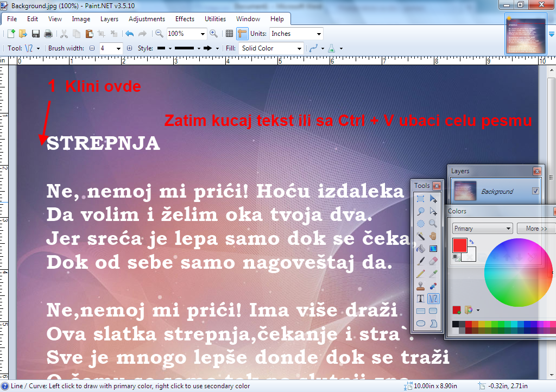Open the zoom level 100% dropdown
Image resolution: width=556 pixels, height=392 pixels.
pyautogui.click(x=203, y=34)
